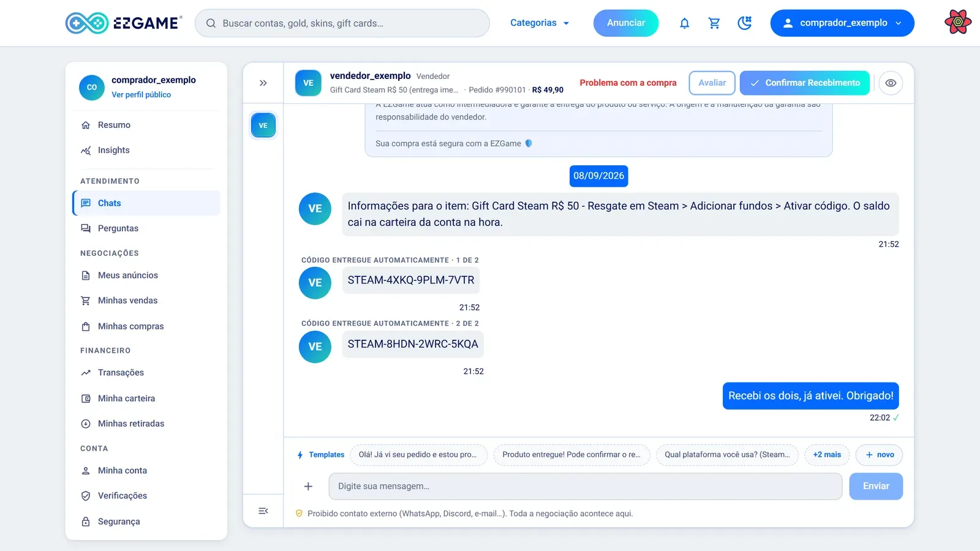Screen dimensions: 980x551
Task: Click the CO profile avatar in sidebar
Action: (92, 88)
